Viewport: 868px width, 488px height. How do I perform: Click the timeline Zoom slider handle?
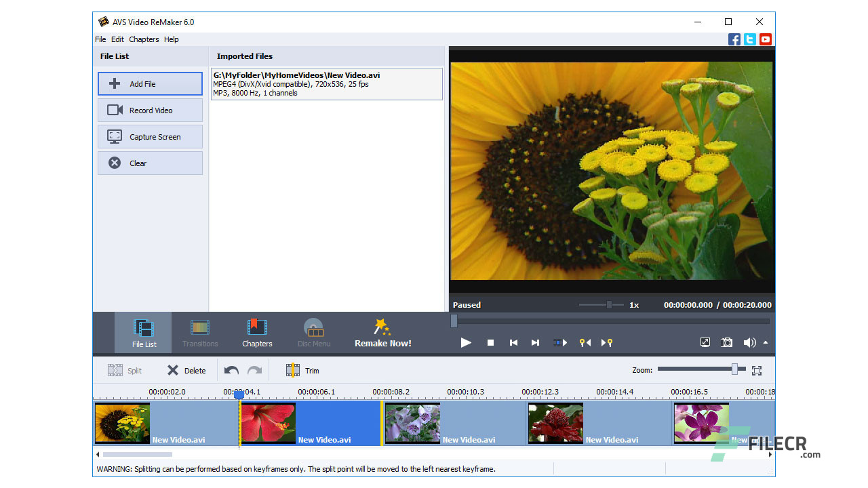pos(734,369)
